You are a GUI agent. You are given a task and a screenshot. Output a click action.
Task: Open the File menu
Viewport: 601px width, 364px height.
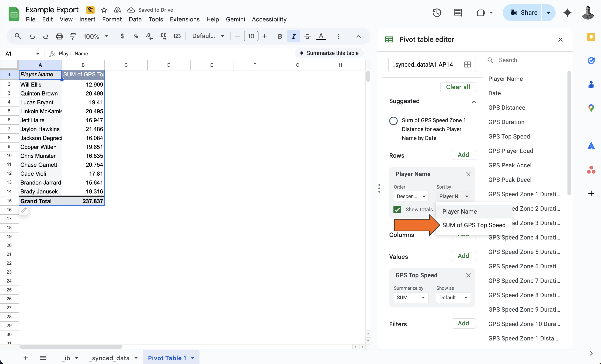click(x=31, y=19)
